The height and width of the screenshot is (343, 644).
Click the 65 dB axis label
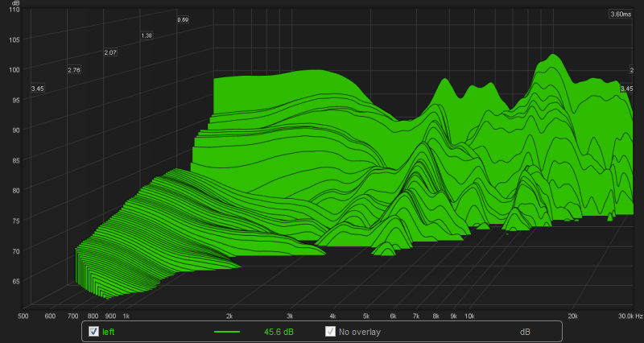click(x=16, y=281)
